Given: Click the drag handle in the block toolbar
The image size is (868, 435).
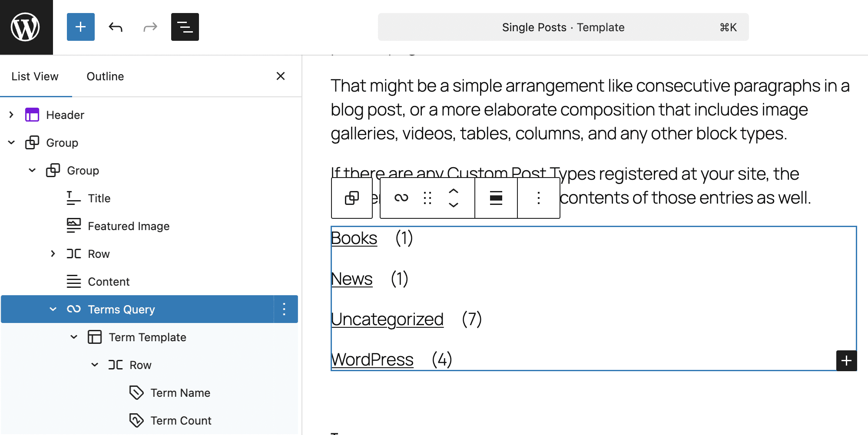Looking at the screenshot, I should point(427,198).
